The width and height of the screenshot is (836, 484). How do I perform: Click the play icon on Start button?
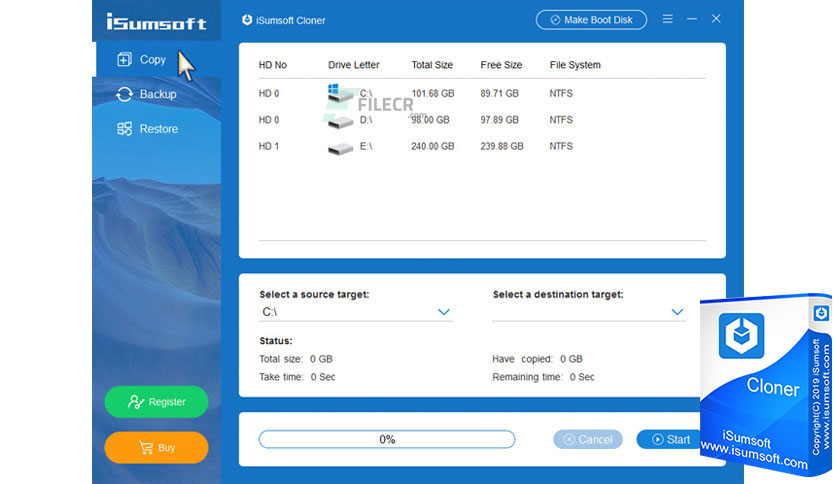[x=658, y=439]
